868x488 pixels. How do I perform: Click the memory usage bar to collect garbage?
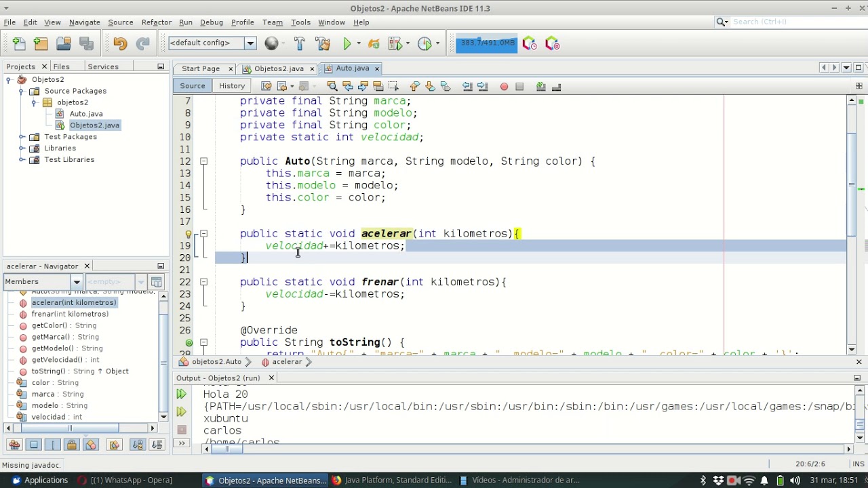coord(487,43)
